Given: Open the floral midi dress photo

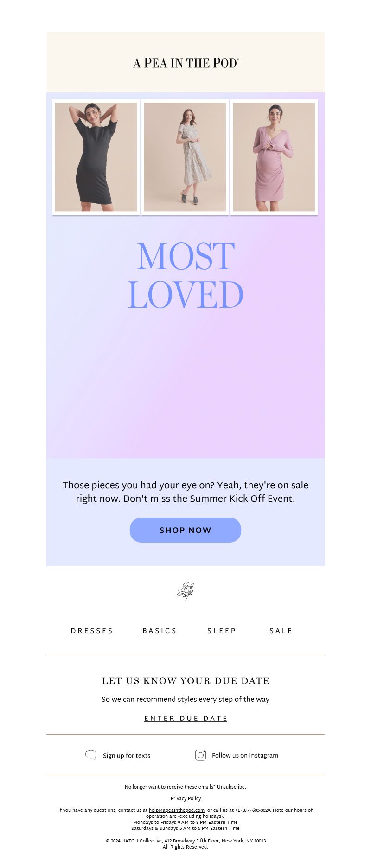Looking at the screenshot, I should pyautogui.click(x=185, y=157).
